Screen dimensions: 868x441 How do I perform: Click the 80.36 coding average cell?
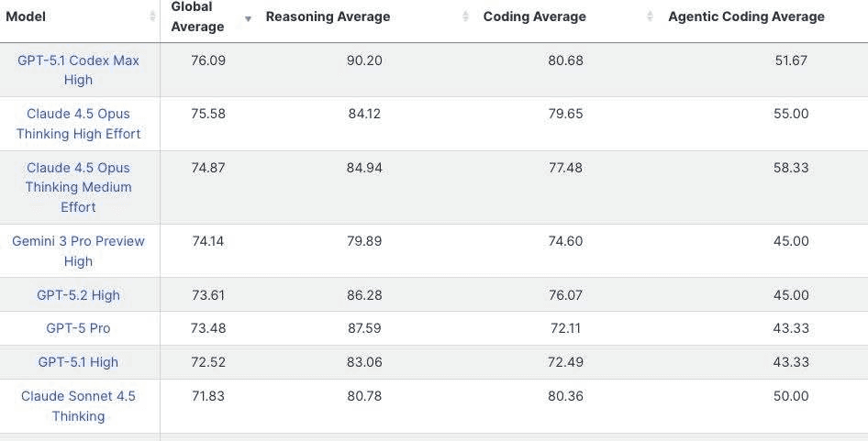[x=565, y=396]
